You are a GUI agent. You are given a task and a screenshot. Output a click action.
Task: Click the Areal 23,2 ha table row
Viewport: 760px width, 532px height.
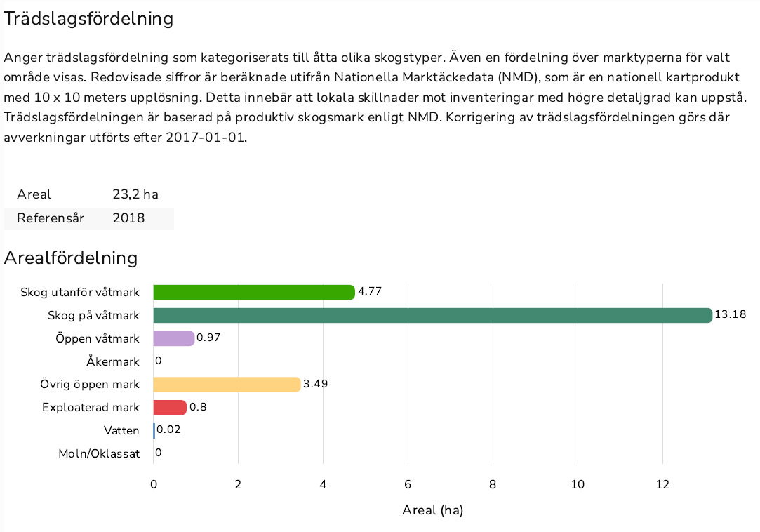(88, 194)
